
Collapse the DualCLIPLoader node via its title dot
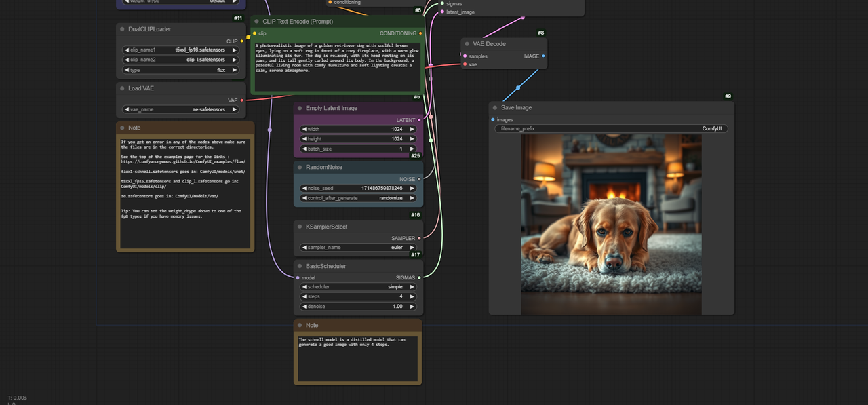[122, 29]
